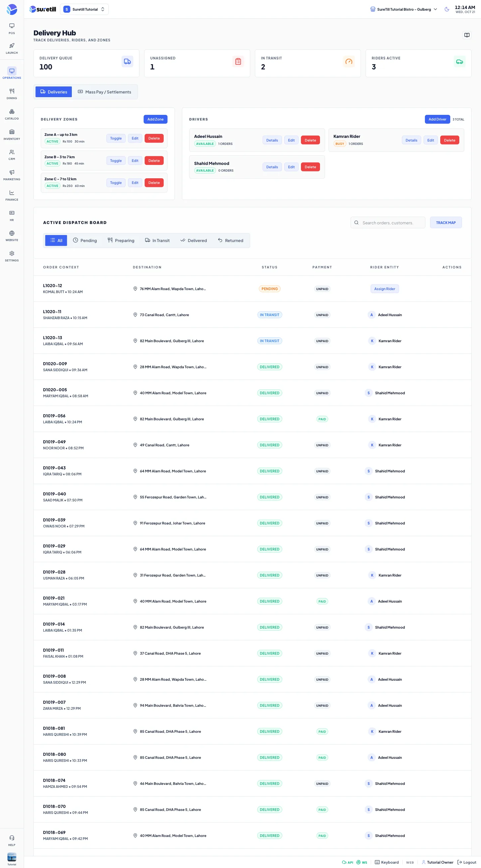Open the HR sidebar section
Viewport: 481px width, 868px height.
(x=12, y=216)
